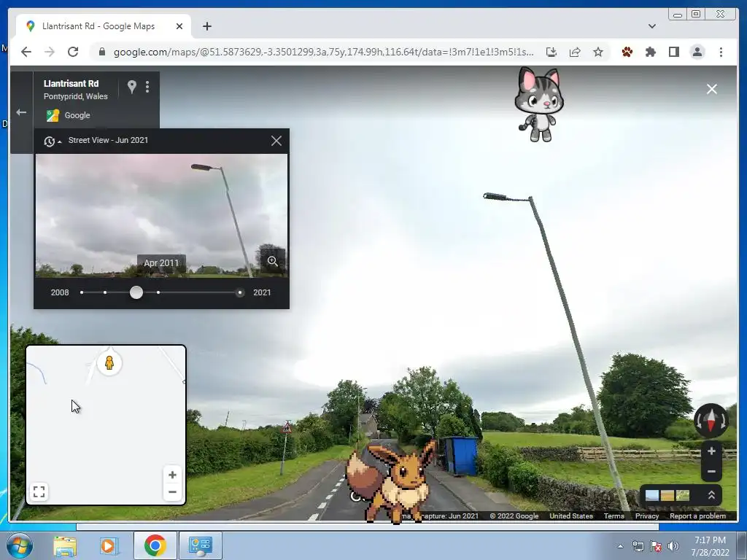Open more options beside Llantrisant Rd
This screenshot has height=560, width=747.
147,86
